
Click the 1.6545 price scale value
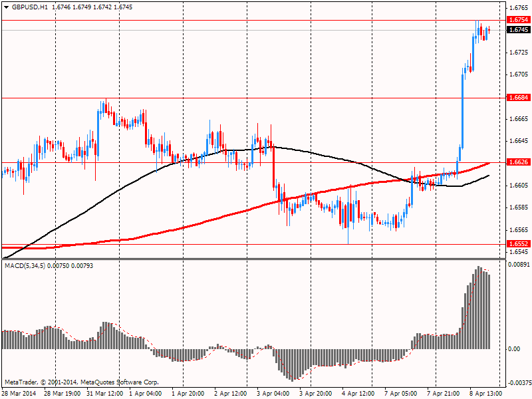coord(519,252)
